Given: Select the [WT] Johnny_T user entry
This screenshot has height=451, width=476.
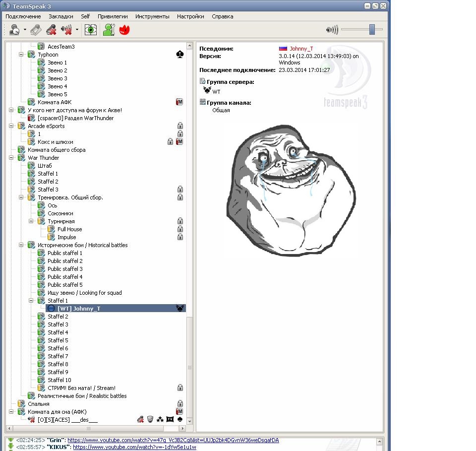Looking at the screenshot, I should pos(116,309).
